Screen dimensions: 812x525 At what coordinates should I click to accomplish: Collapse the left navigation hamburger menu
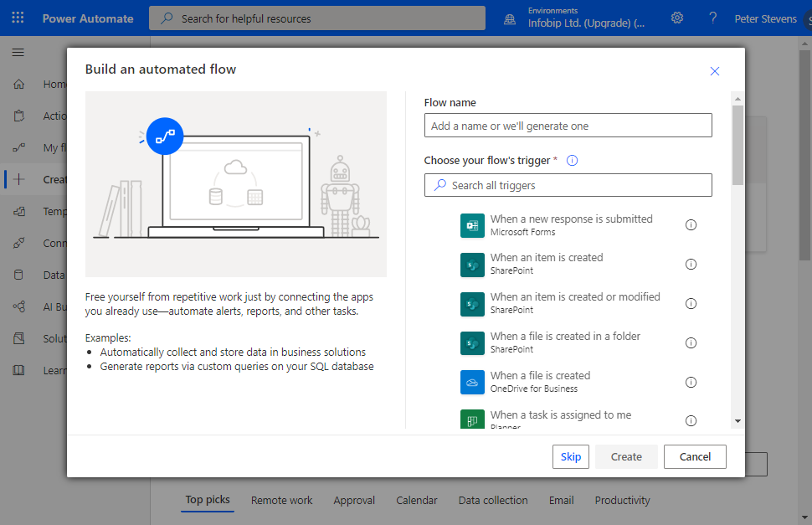(x=18, y=53)
